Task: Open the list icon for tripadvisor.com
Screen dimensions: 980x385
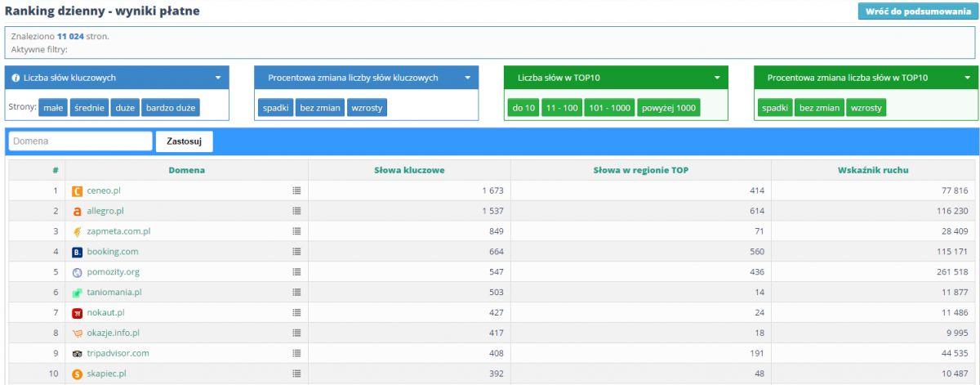Action: tap(296, 353)
